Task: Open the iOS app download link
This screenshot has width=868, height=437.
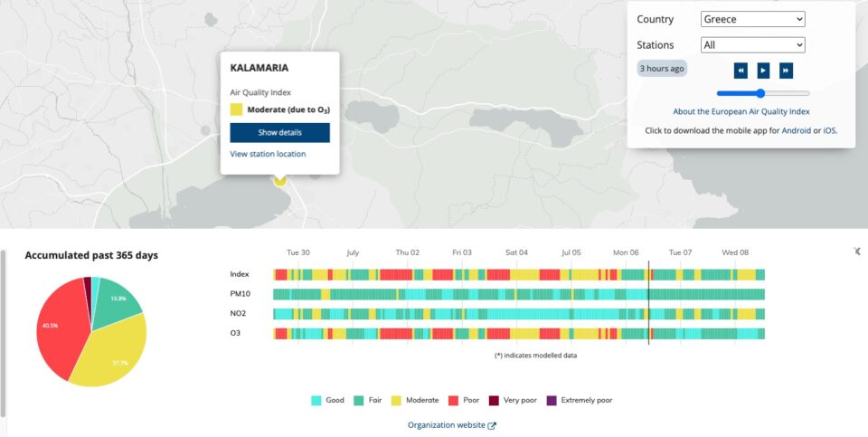Action: coord(829,130)
